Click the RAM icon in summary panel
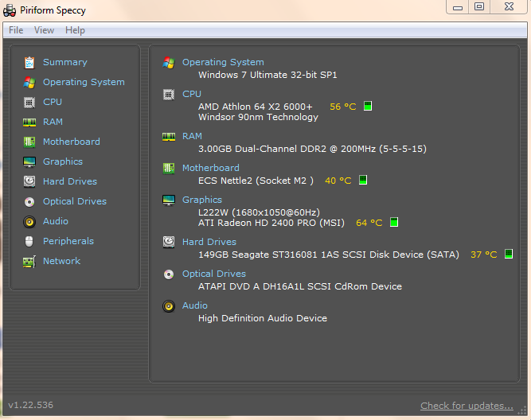 point(169,136)
